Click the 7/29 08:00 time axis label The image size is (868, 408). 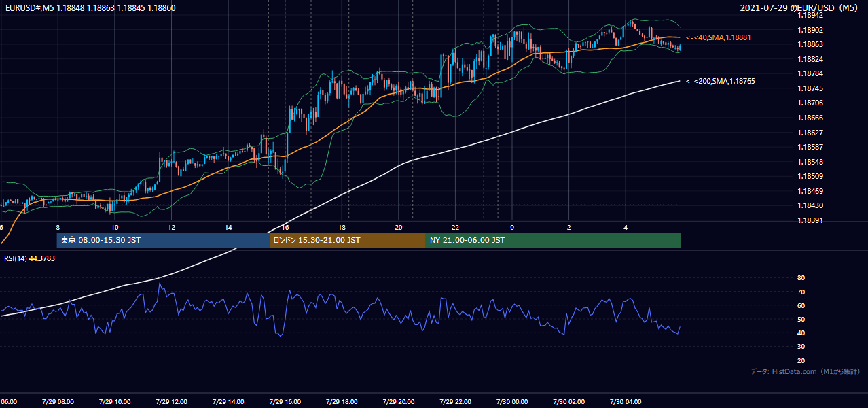[58, 401]
